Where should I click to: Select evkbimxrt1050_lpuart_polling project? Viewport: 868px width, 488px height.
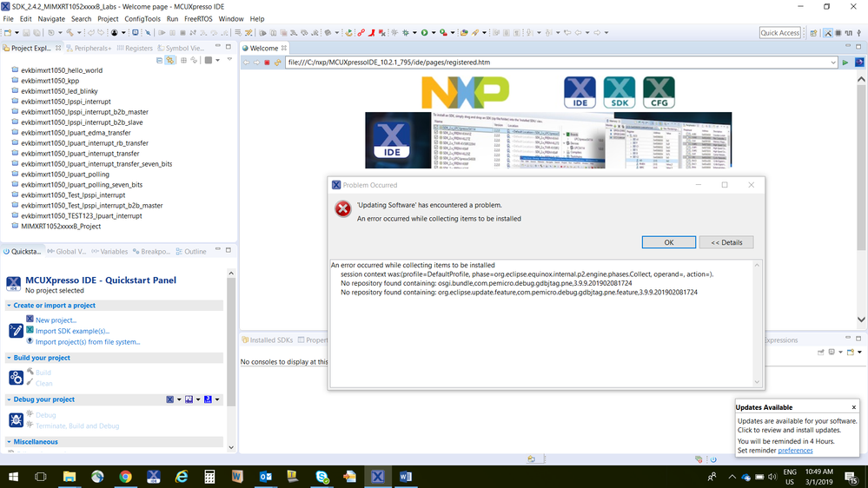tap(65, 175)
